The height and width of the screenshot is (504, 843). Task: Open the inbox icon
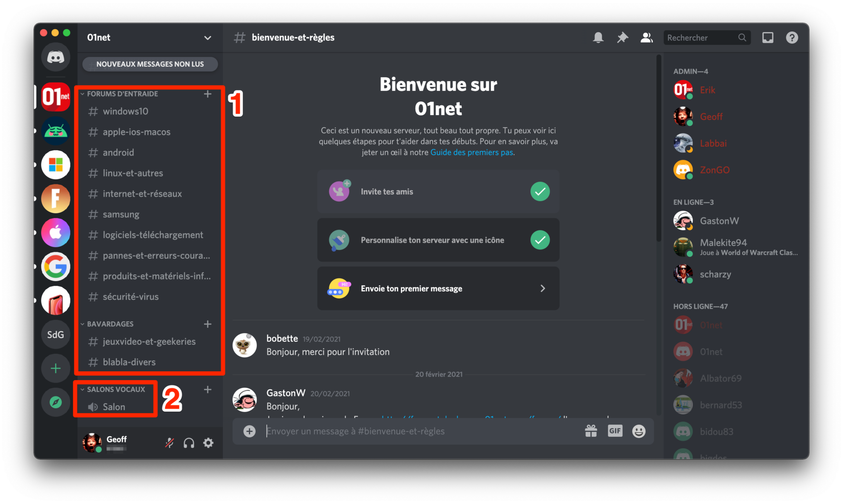tap(767, 37)
